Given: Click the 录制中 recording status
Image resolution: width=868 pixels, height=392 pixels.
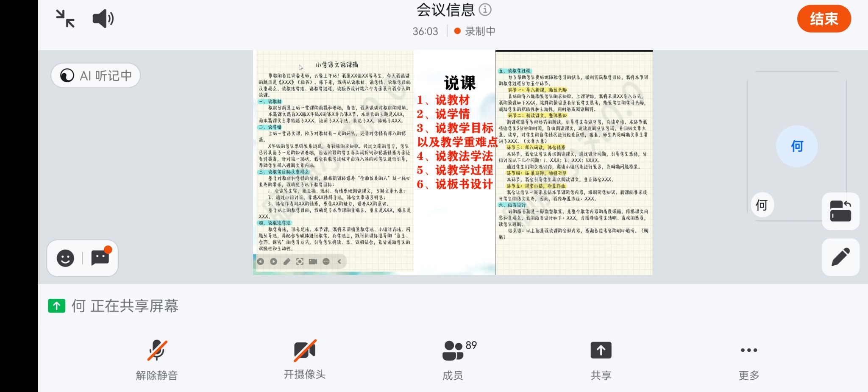Looking at the screenshot, I should coord(475,31).
